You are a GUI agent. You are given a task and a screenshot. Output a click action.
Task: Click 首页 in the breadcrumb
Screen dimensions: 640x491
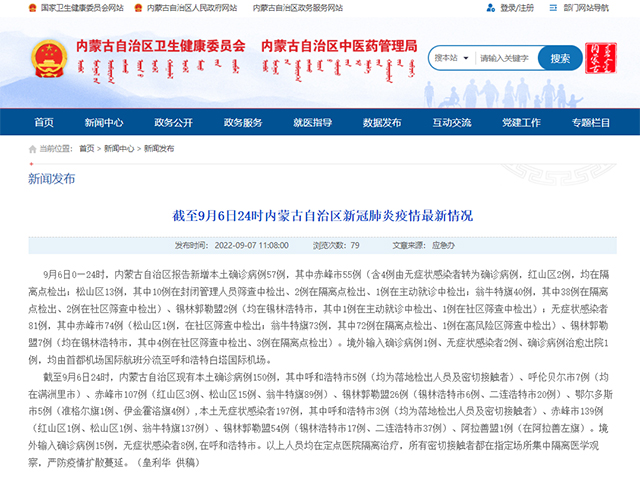[x=87, y=149]
